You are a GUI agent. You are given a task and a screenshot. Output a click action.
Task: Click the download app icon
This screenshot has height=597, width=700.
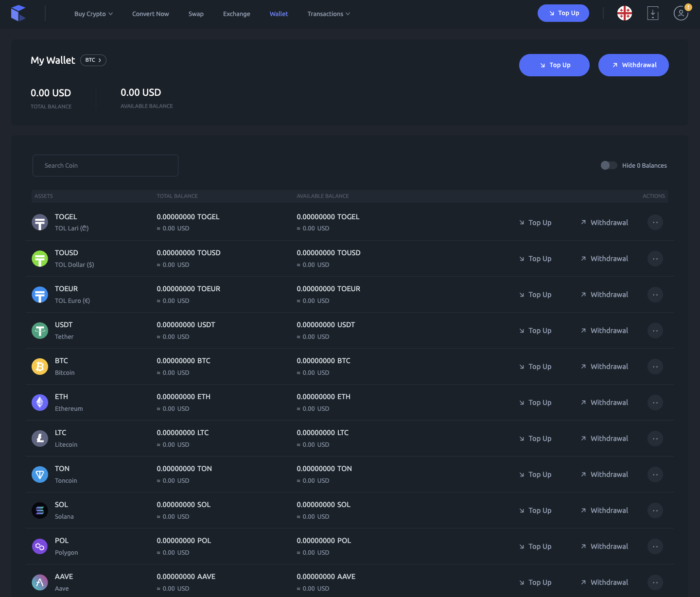pyautogui.click(x=652, y=13)
